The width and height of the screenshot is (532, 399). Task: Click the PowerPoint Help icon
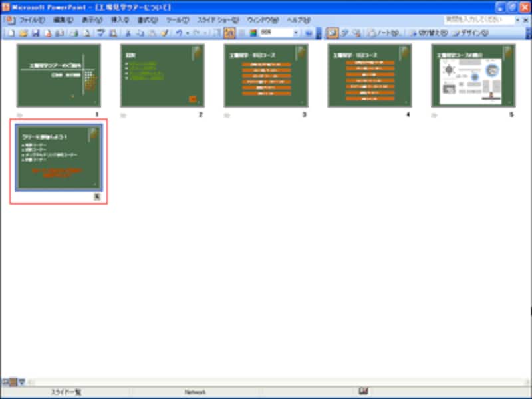tap(309, 33)
